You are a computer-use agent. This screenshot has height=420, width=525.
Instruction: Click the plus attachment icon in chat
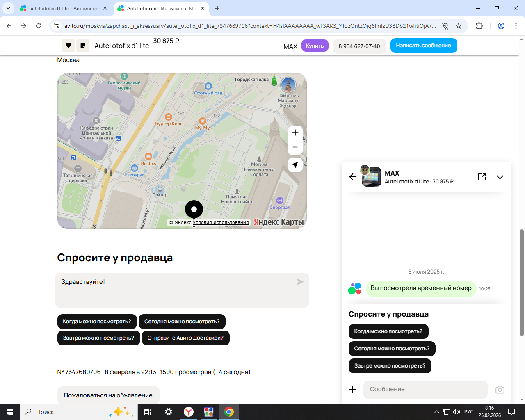click(x=353, y=390)
